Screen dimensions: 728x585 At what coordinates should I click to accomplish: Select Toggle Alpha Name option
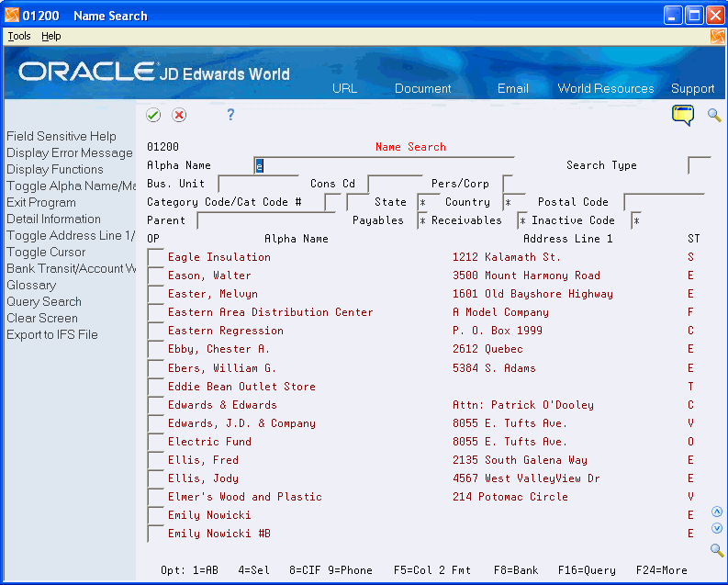pos(71,186)
